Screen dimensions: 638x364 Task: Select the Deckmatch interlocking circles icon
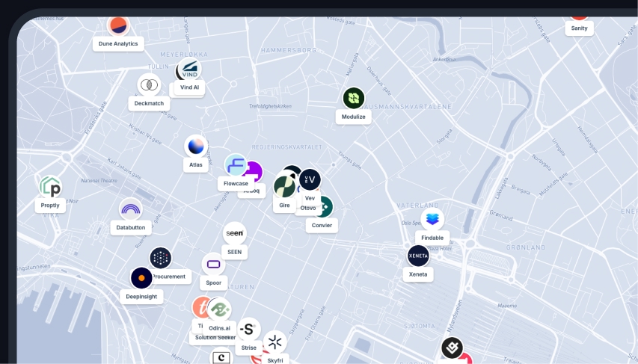coord(149,85)
